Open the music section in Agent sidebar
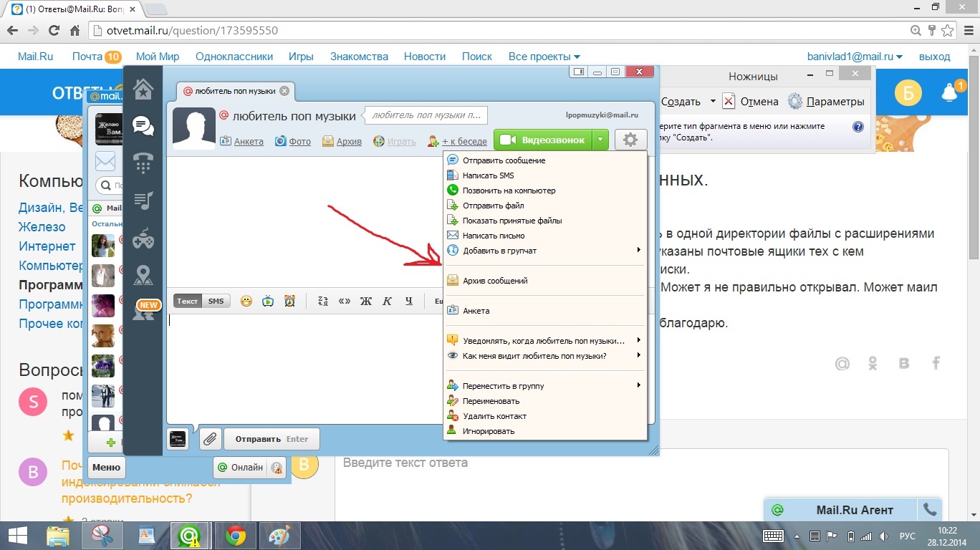This screenshot has width=980, height=550. pyautogui.click(x=143, y=201)
